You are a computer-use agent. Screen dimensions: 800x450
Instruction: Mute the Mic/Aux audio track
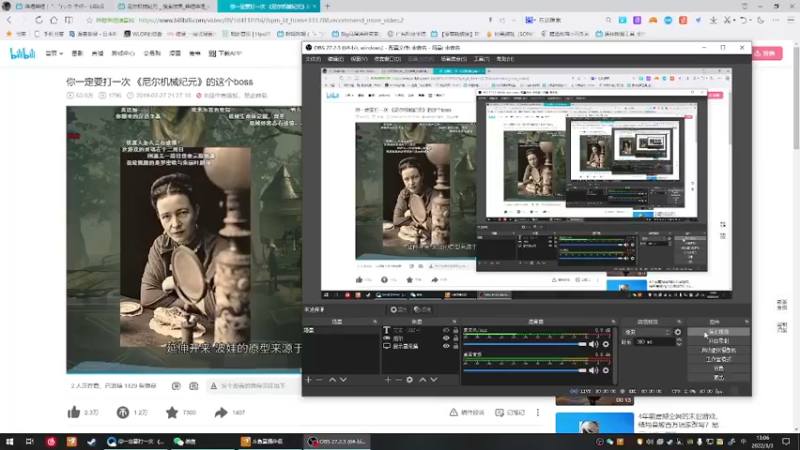point(593,344)
